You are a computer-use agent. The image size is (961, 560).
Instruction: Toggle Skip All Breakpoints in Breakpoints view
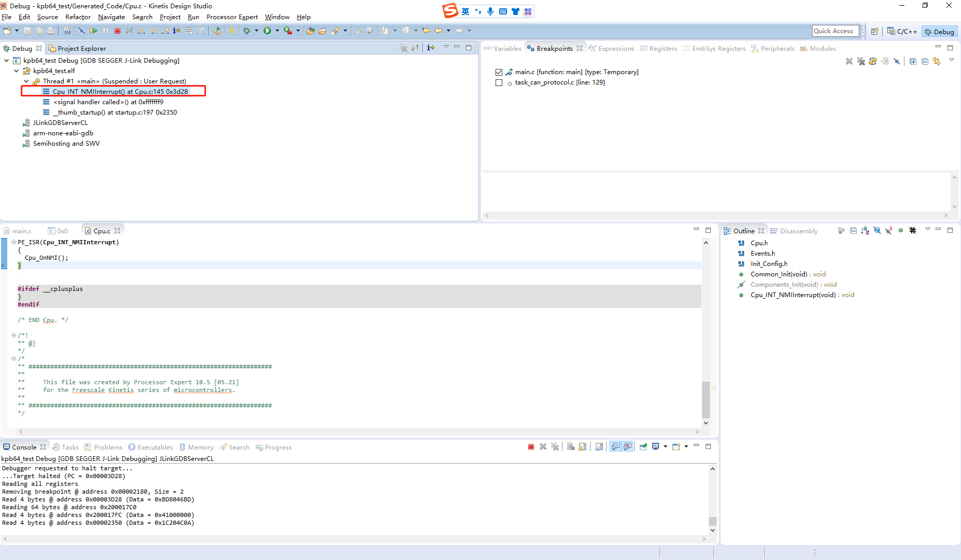click(x=897, y=62)
